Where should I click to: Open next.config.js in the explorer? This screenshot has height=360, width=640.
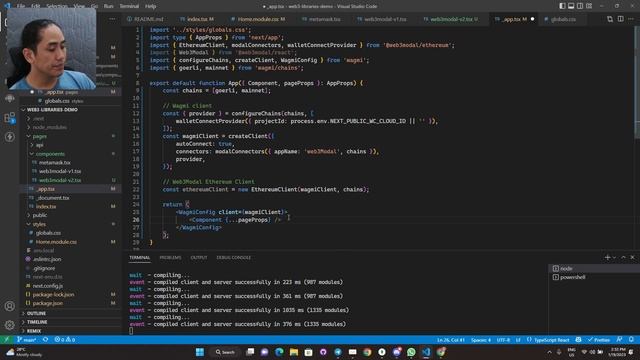pos(70,286)
